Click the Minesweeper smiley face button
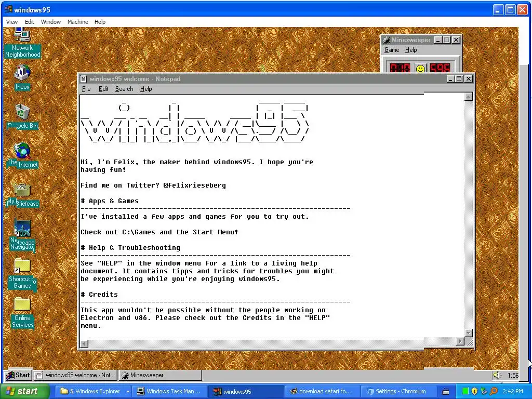The width and height of the screenshot is (532, 399). click(x=420, y=69)
